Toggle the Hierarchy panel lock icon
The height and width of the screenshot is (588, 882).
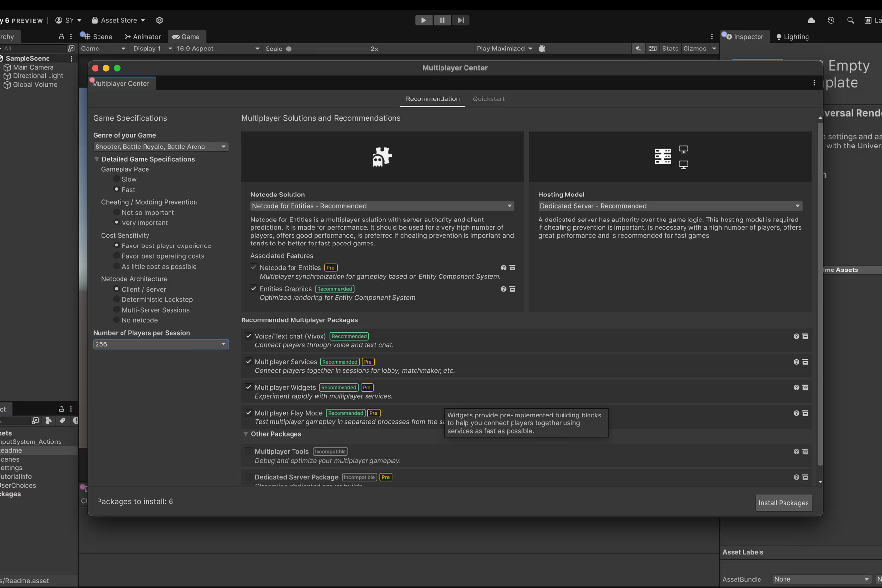click(x=61, y=37)
